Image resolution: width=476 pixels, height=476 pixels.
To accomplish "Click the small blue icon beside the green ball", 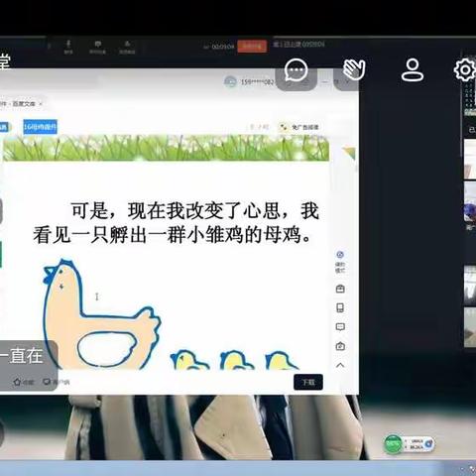I will pos(428,443).
